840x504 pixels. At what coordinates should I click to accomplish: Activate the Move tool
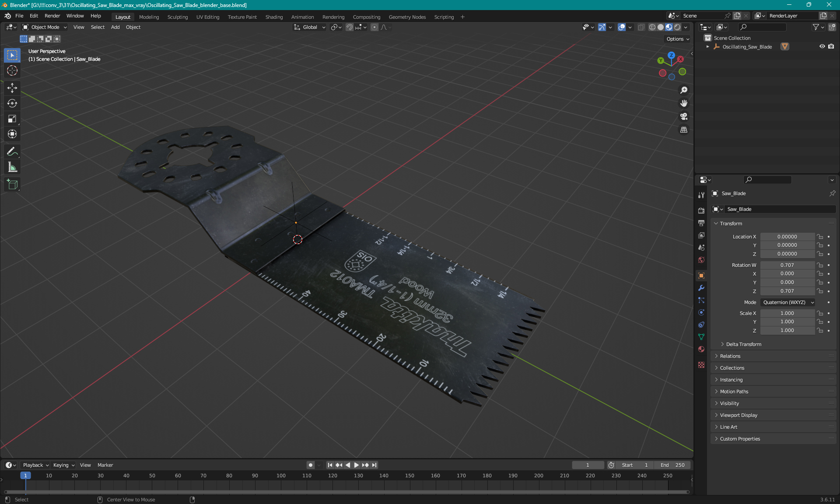[12, 88]
